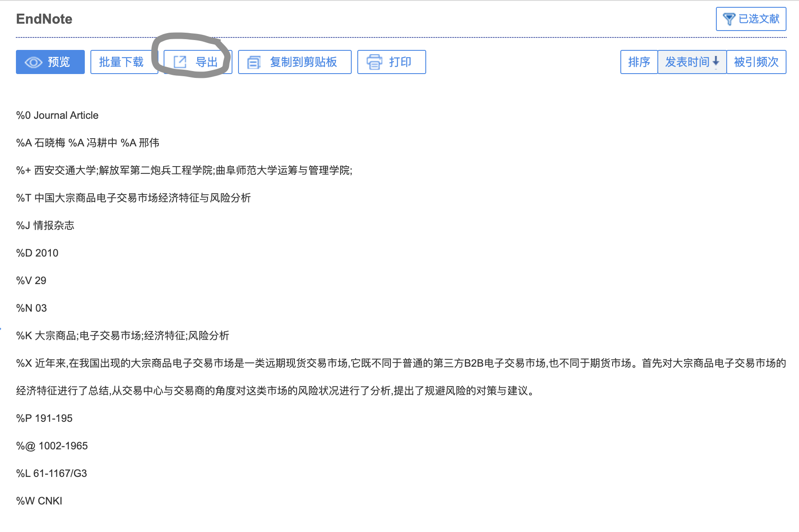This screenshot has height=532, width=799.
Task: Click author name 冯耕中
Action: (x=102, y=143)
